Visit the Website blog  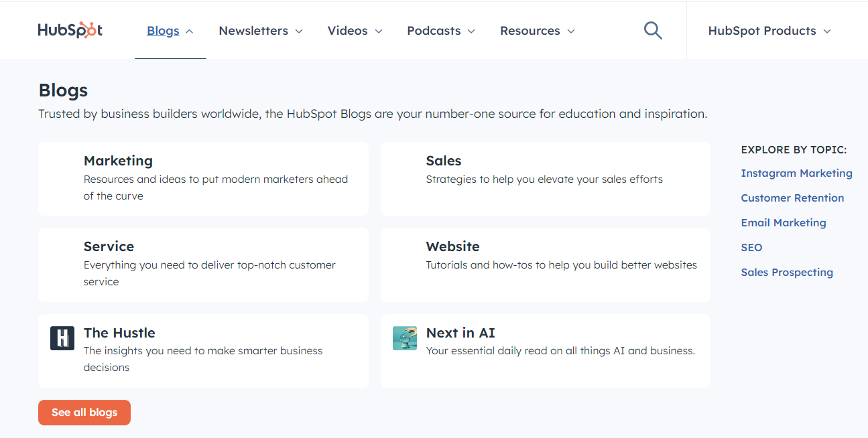point(545,265)
